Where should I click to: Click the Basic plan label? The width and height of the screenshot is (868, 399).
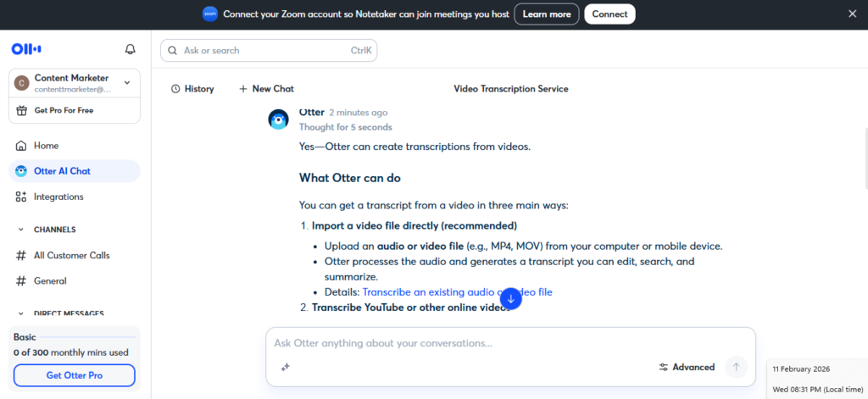[x=25, y=336]
